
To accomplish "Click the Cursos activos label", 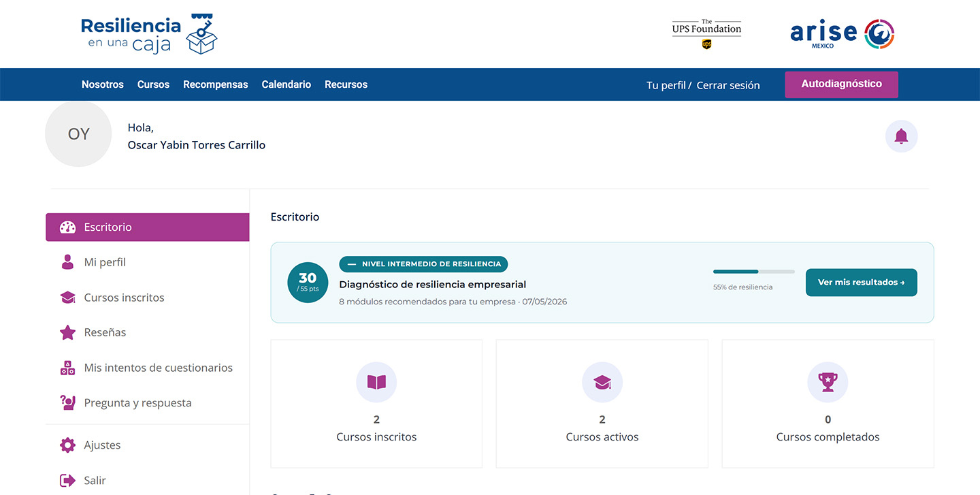I will [602, 437].
